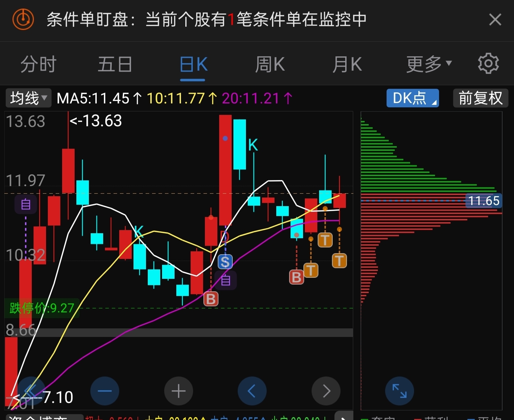Open the 均线 indicator dropdown
The width and height of the screenshot is (514, 420).
[29, 98]
